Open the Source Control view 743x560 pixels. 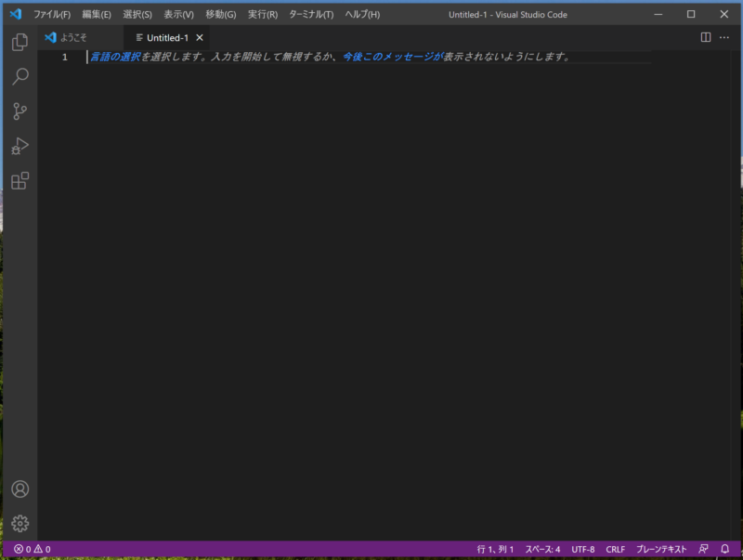20,111
